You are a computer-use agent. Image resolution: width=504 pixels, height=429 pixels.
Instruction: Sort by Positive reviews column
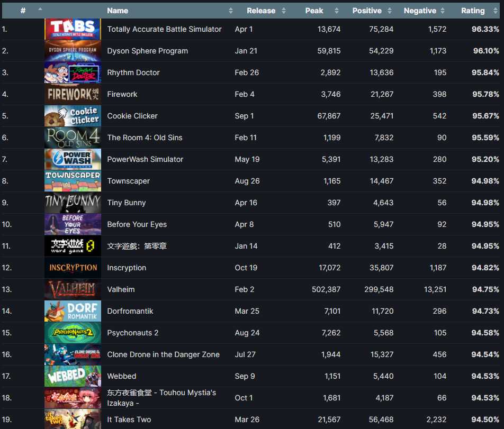coord(367,11)
